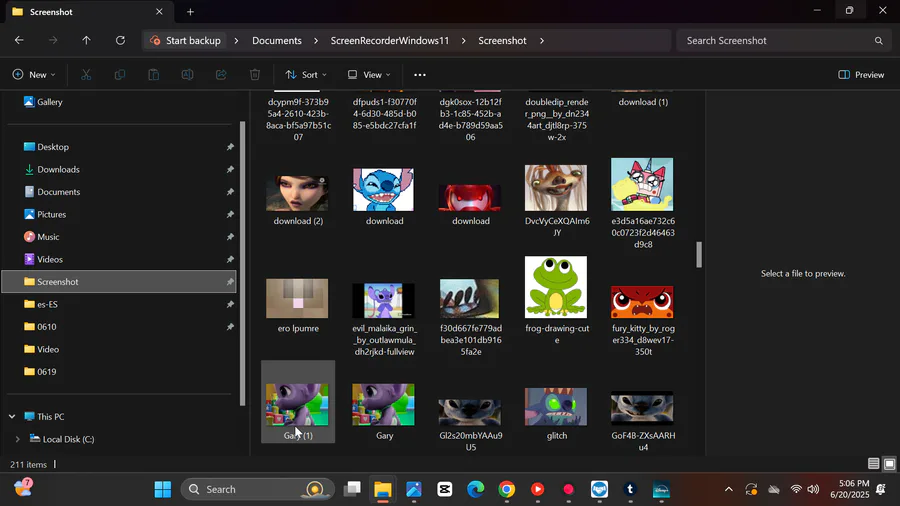Image resolution: width=900 pixels, height=506 pixels.
Task: Add a new File Explorer tab
Action: [190, 11]
